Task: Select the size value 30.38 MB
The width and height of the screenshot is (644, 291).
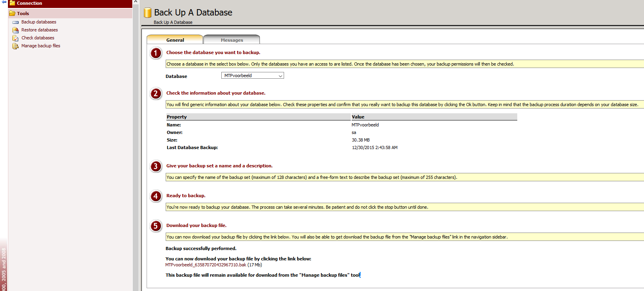Action: 361,140
